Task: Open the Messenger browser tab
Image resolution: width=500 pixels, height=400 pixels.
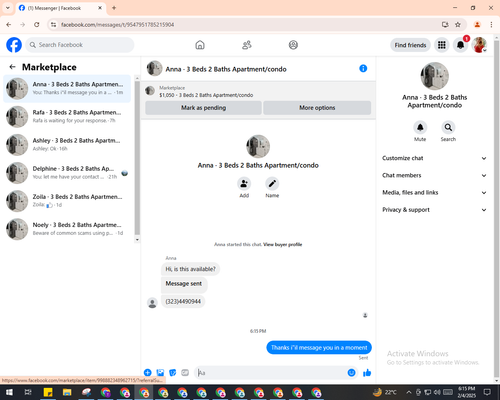Action: (x=60, y=8)
